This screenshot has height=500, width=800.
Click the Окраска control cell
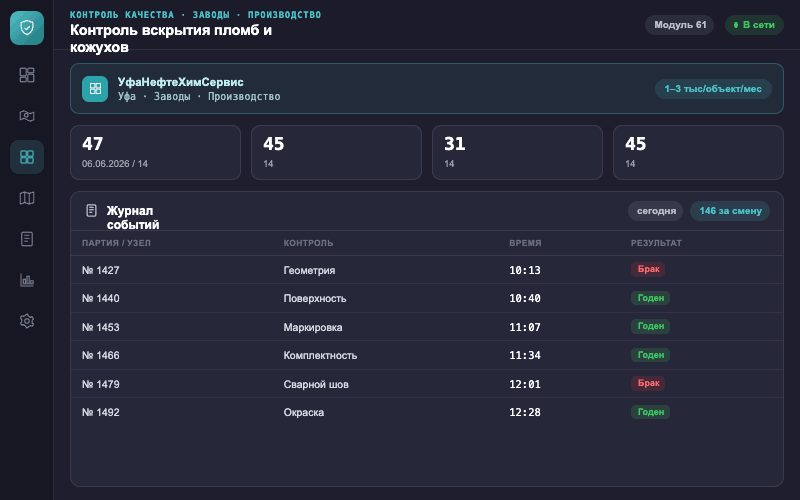pyautogui.click(x=304, y=412)
